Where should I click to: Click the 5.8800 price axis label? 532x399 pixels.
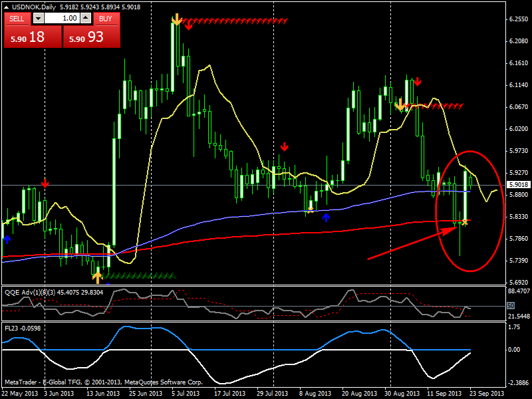(519, 195)
